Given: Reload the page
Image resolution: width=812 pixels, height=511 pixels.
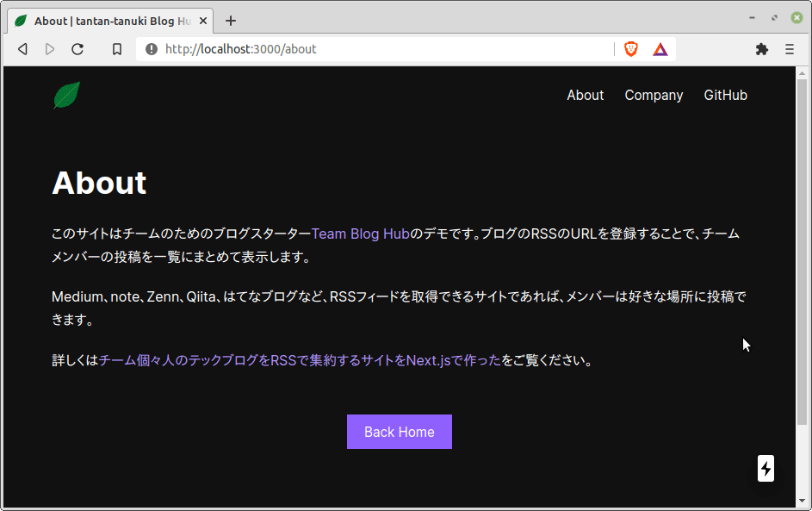Looking at the screenshot, I should point(77,49).
